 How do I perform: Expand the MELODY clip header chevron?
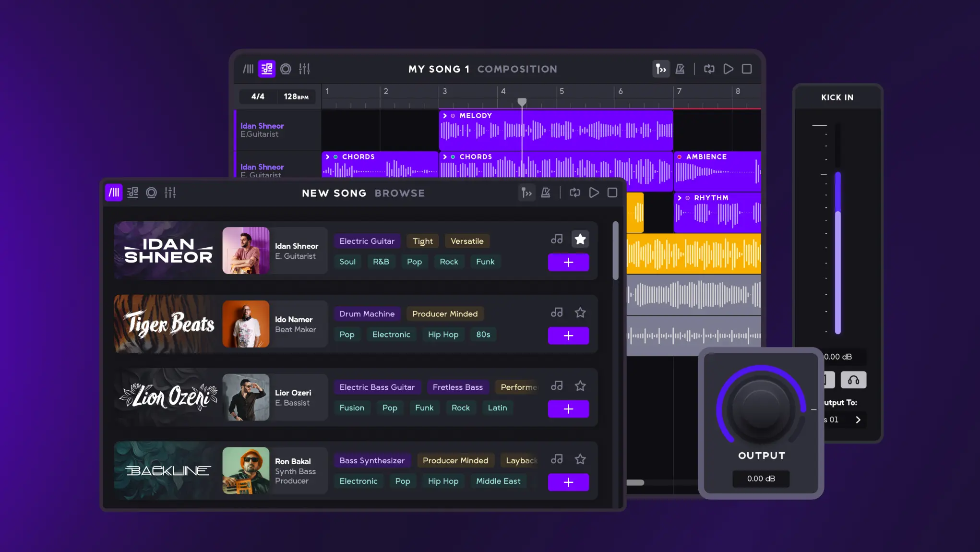[445, 115]
